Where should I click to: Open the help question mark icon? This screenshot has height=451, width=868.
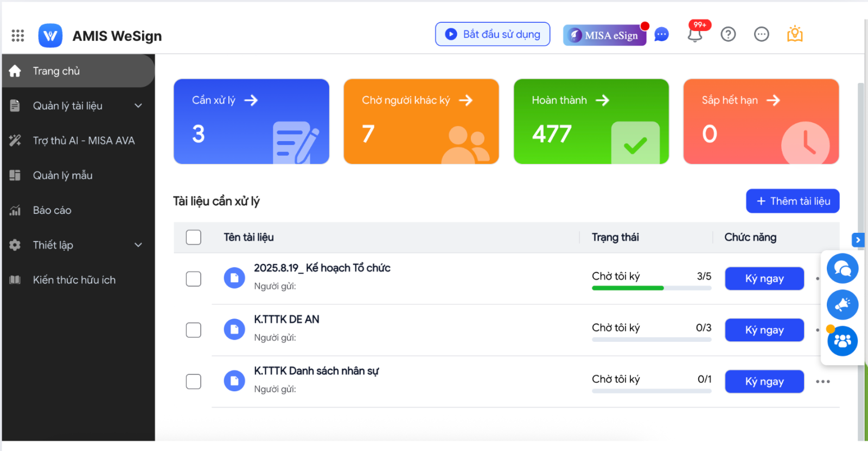(728, 35)
